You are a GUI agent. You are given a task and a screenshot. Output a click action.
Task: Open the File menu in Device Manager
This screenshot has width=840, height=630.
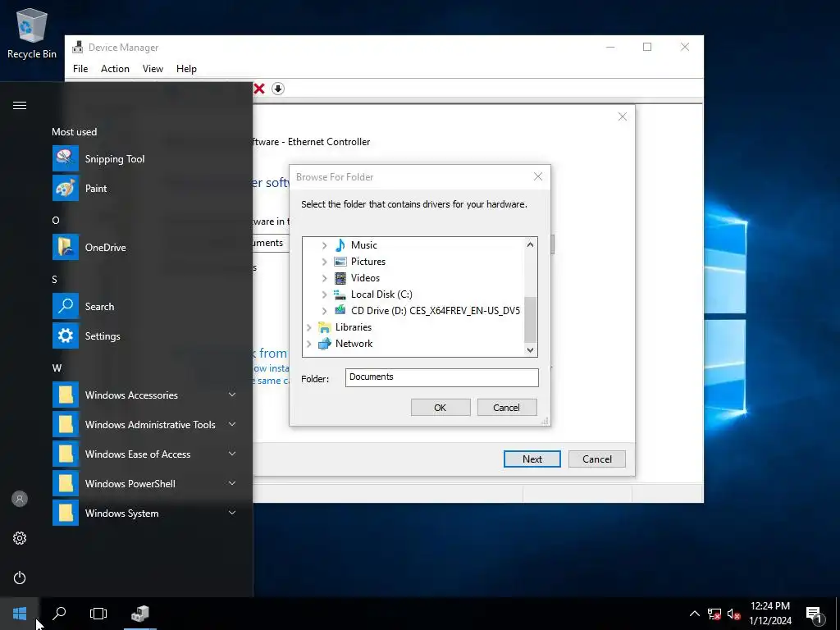(80, 69)
